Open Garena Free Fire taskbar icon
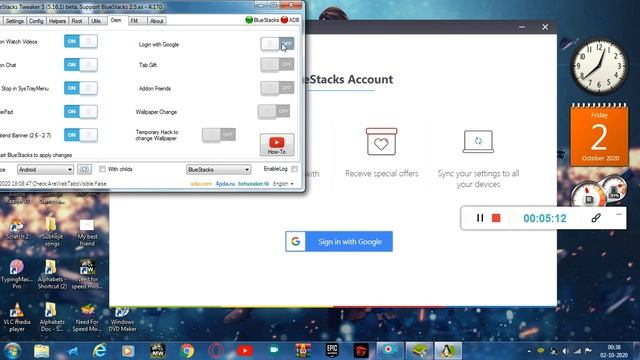The image size is (640, 360). click(361, 351)
